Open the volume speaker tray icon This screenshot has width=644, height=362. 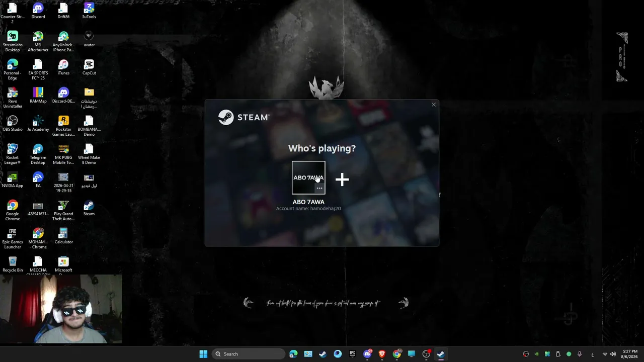tap(613, 354)
